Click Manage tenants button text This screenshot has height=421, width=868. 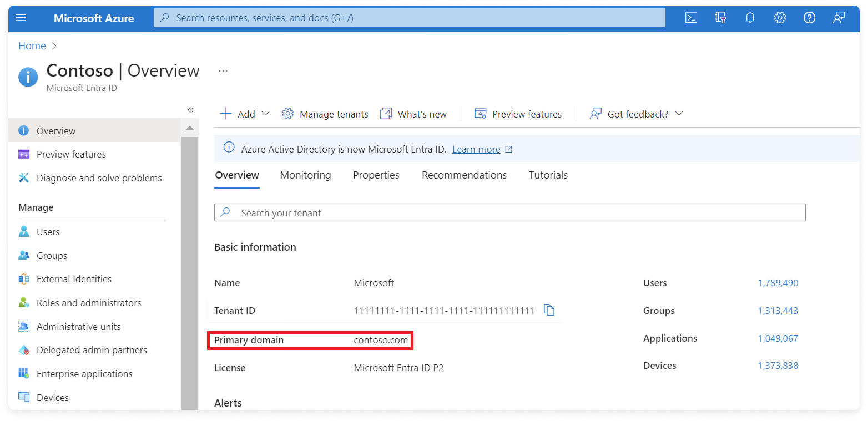(x=334, y=114)
